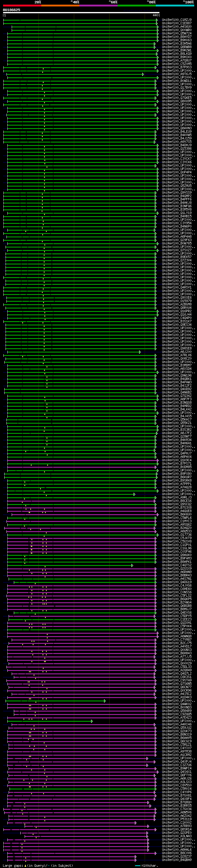Screen dimensions: 197x868
Task: Select hit label UniRef100_B8AYD7
Action: point(177,37)
